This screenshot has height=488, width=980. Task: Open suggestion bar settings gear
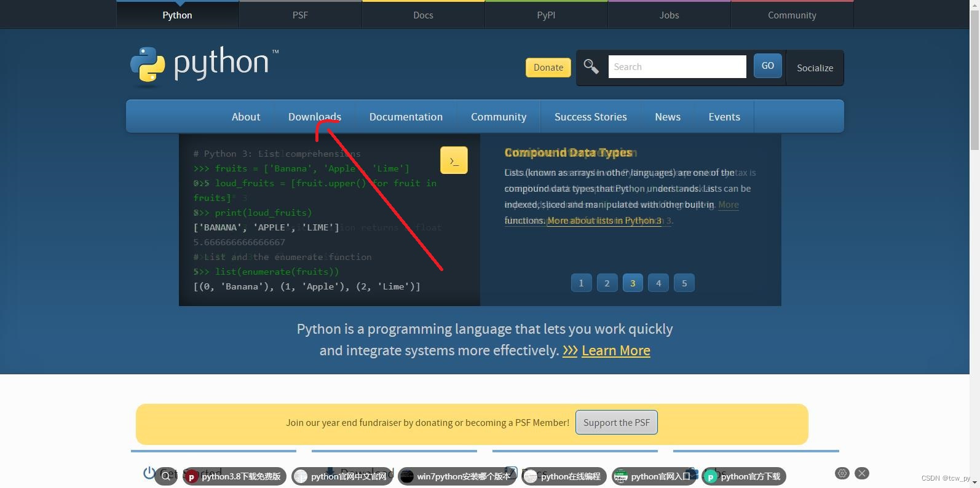(x=842, y=473)
